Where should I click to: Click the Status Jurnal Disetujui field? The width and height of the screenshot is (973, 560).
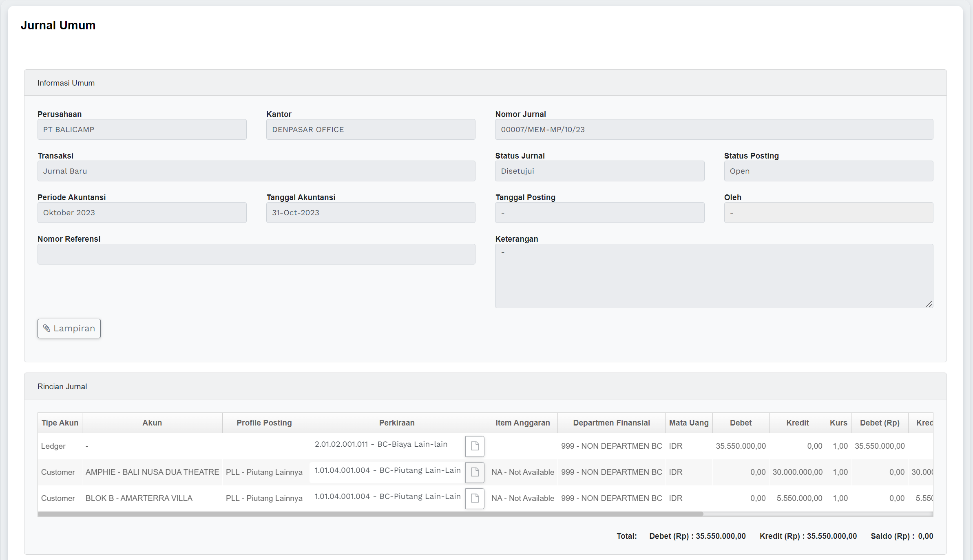599,171
